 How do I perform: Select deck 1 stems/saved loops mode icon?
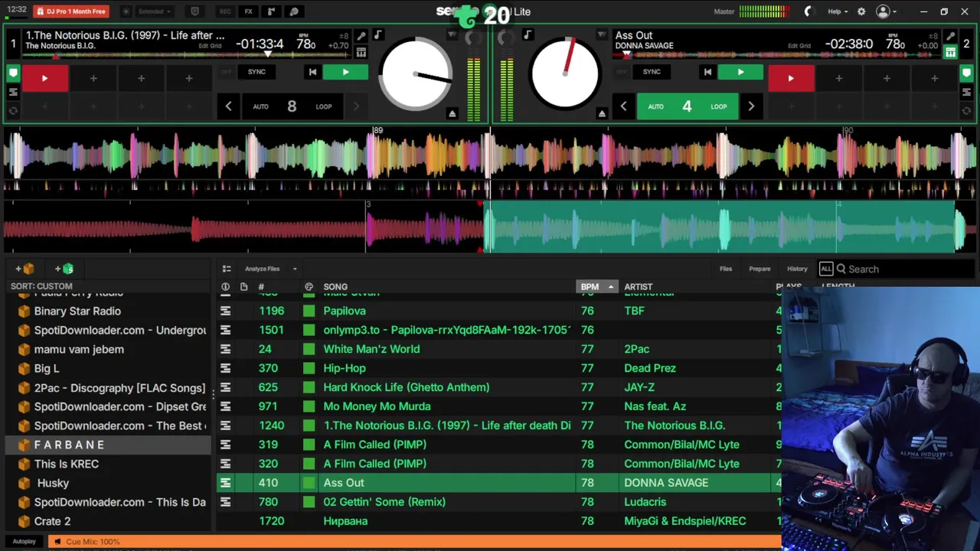[13, 92]
